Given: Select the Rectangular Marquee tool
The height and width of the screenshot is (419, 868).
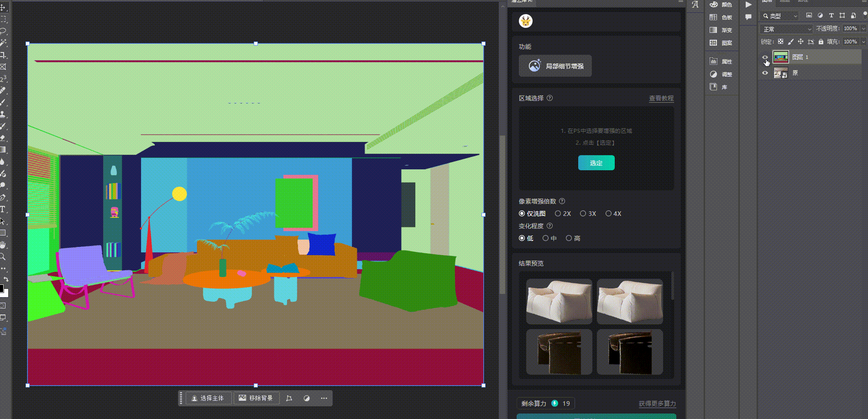Looking at the screenshot, I should point(3,20).
